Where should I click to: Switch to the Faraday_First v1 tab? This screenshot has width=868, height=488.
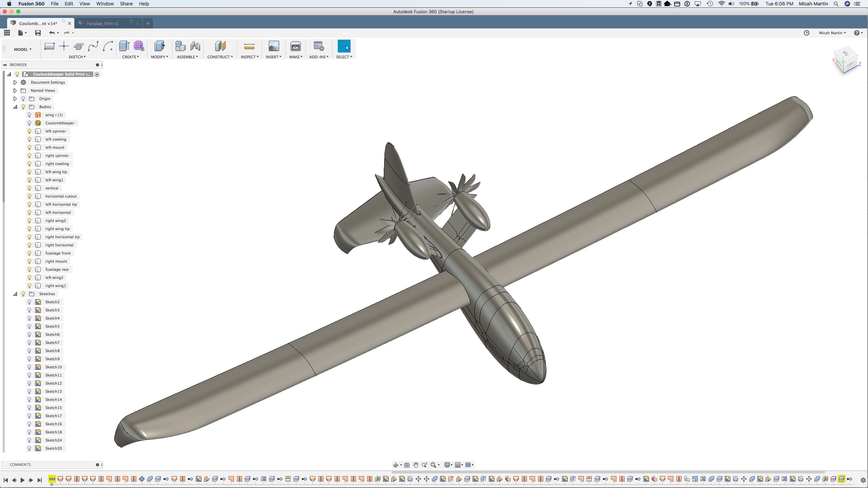(x=103, y=23)
